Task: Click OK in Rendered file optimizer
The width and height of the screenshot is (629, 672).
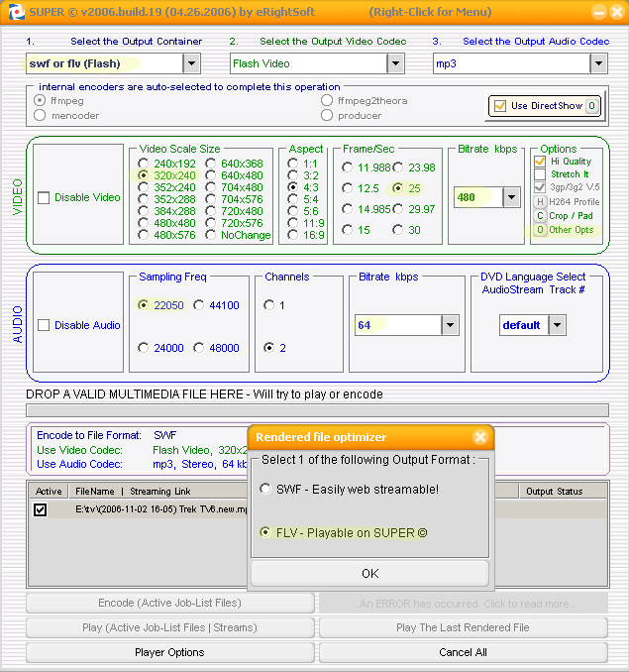Action: pos(369,574)
